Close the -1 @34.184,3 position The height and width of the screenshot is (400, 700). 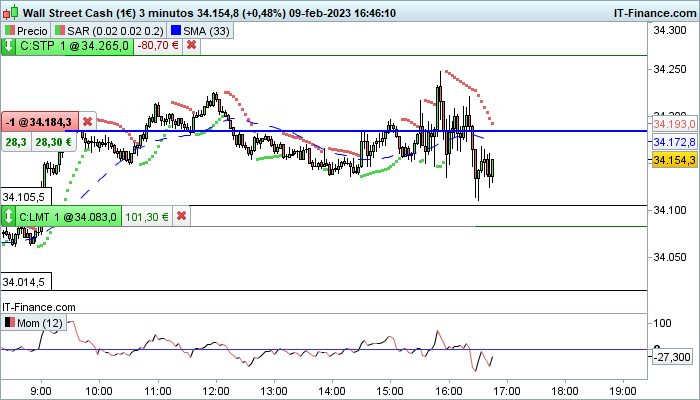[88, 121]
